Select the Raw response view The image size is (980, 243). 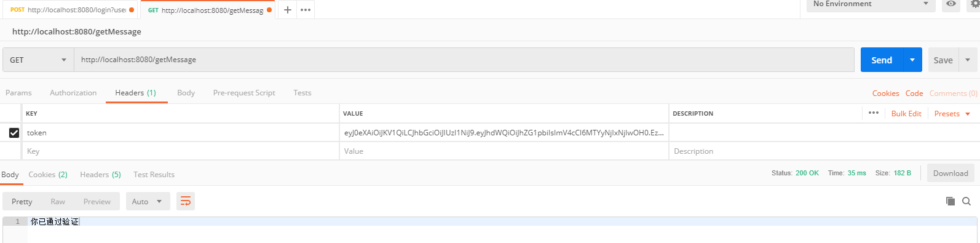pyautogui.click(x=58, y=201)
